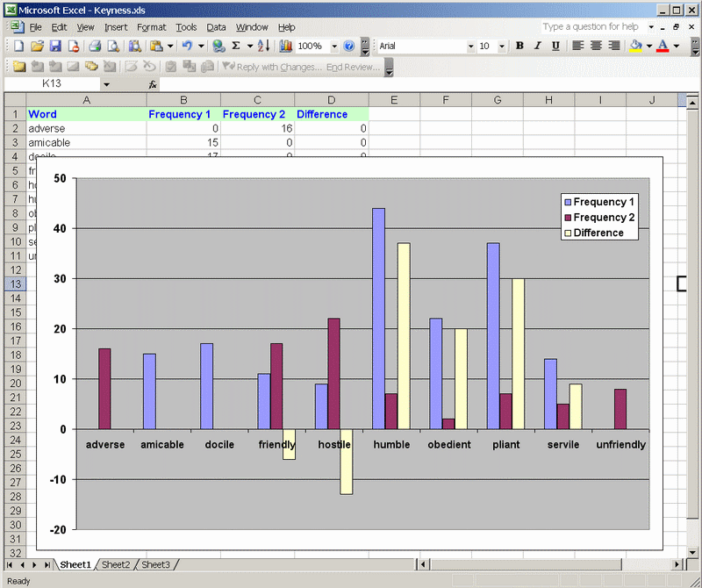Open the Name Box dropdown arrow
Viewport: 702px width, 588px height.
pyautogui.click(x=106, y=84)
